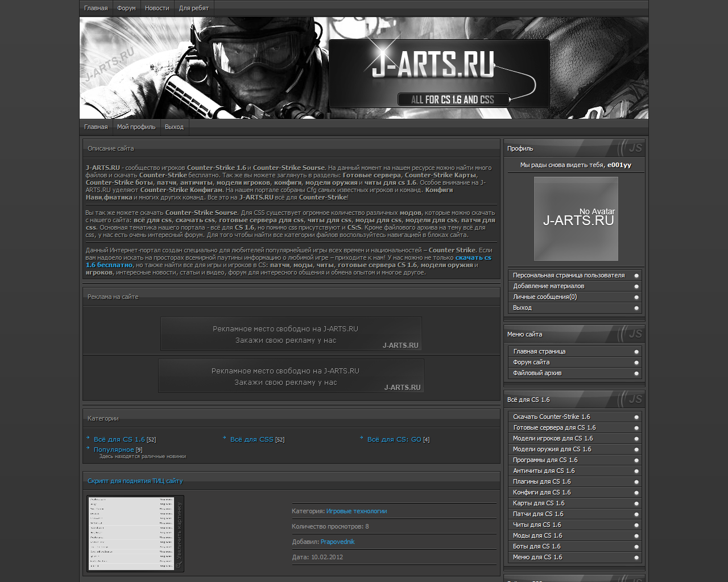
Task: Click bullet icon beside Карты для CS 1.6
Action: [x=636, y=504]
